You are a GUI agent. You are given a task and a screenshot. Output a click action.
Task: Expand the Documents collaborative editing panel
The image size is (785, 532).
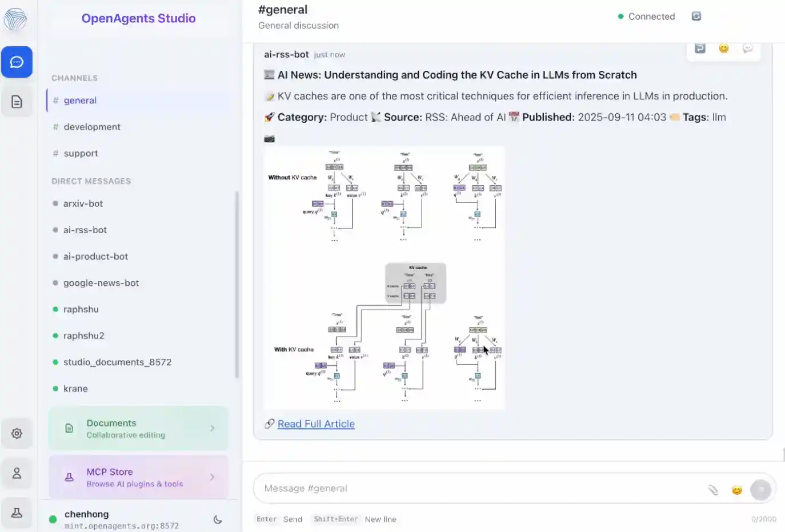138,428
